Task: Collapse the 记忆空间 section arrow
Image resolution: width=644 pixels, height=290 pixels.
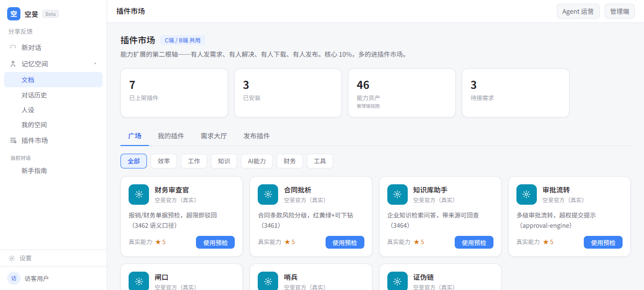Action: point(95,64)
